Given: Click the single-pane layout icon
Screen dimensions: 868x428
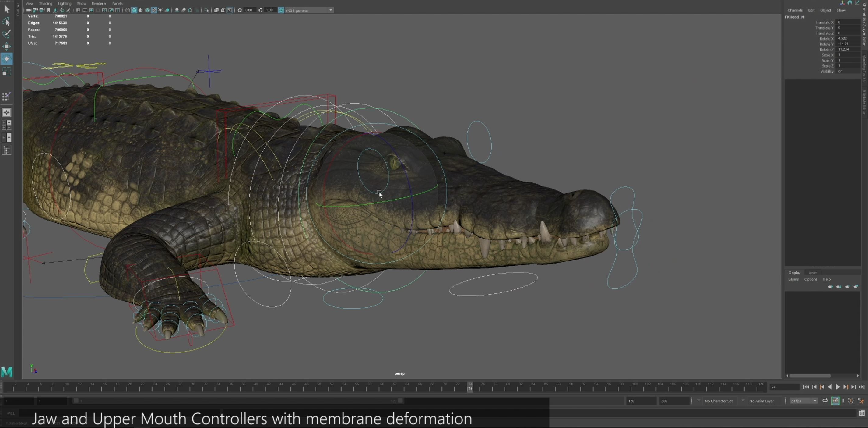Looking at the screenshot, I should click(6, 112).
